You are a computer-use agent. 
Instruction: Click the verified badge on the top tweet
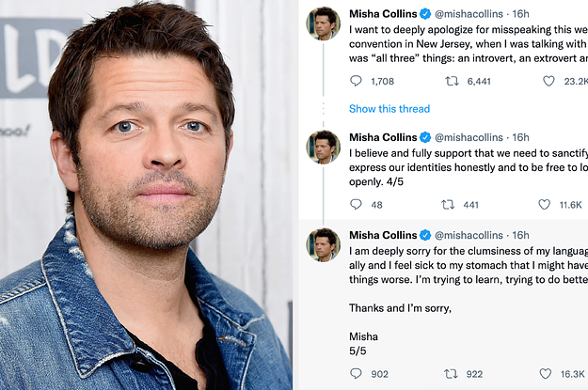coord(425,15)
